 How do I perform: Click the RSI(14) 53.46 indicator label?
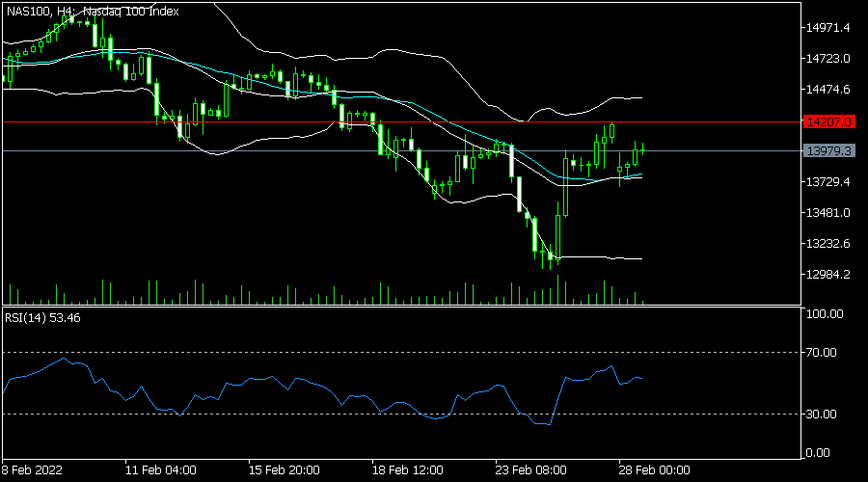42,318
